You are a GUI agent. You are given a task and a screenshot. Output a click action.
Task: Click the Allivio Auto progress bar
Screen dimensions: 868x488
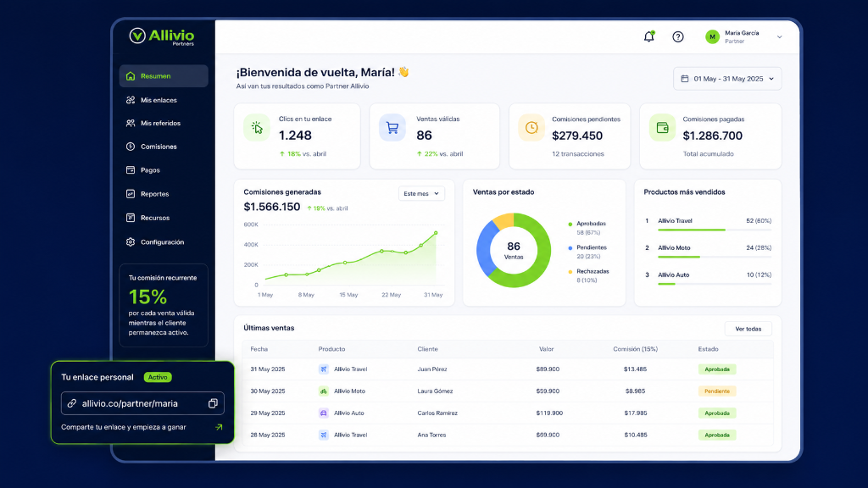714,284
